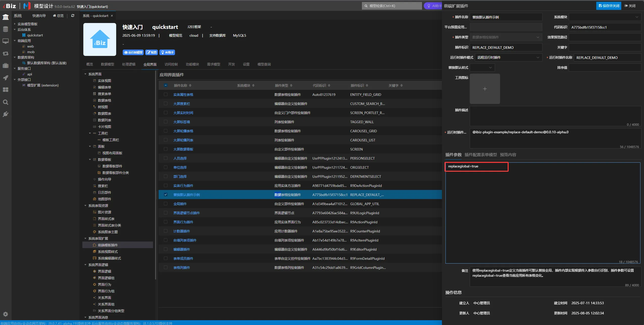Image resolution: width=644 pixels, height=325 pixels.
Task: Open the 运行时插件模式 dropdown
Action: 508,57
